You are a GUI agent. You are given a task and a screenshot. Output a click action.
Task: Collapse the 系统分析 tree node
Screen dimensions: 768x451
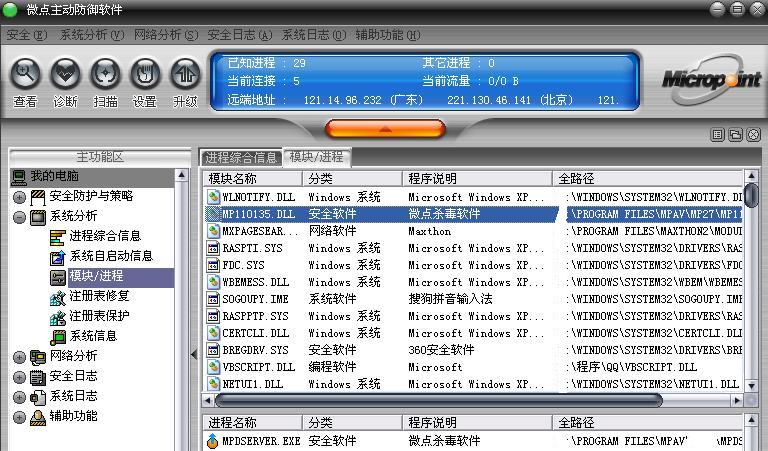[20, 217]
